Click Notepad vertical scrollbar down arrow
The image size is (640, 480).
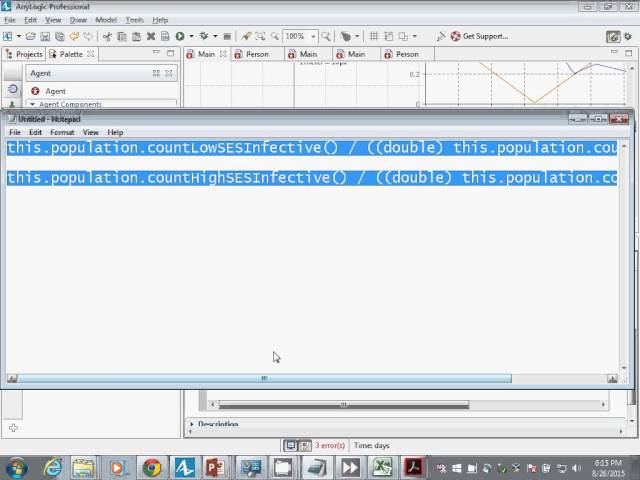pyautogui.click(x=624, y=367)
